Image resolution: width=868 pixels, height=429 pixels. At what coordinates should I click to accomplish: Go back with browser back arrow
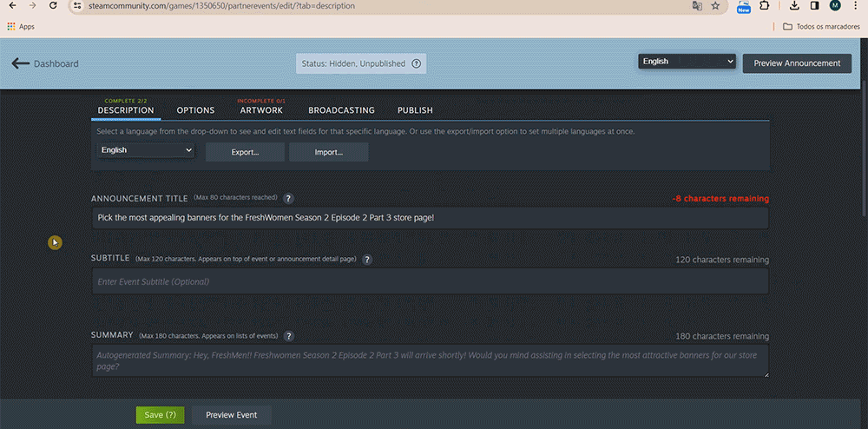click(x=13, y=5)
